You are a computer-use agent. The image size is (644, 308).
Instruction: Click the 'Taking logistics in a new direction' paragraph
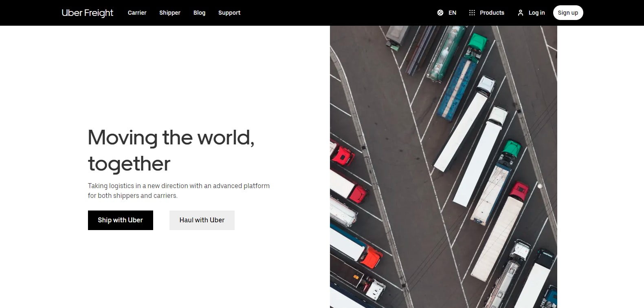178,191
